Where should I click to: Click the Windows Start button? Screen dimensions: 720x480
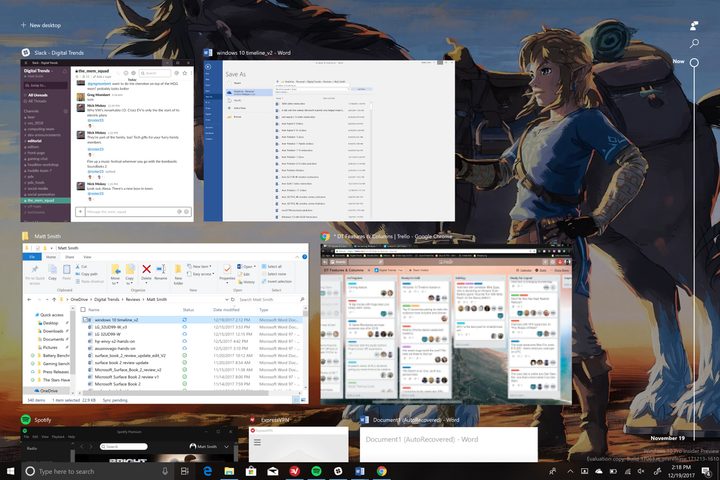tap(11, 471)
